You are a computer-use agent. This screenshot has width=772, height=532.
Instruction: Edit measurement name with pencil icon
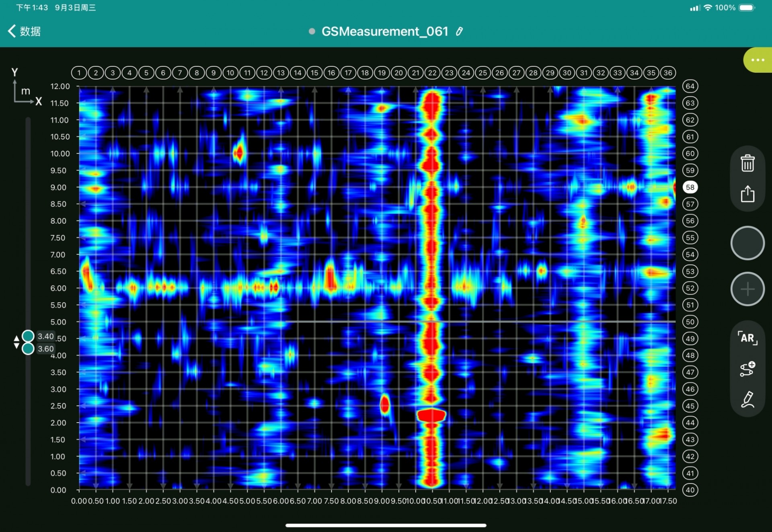click(x=459, y=31)
